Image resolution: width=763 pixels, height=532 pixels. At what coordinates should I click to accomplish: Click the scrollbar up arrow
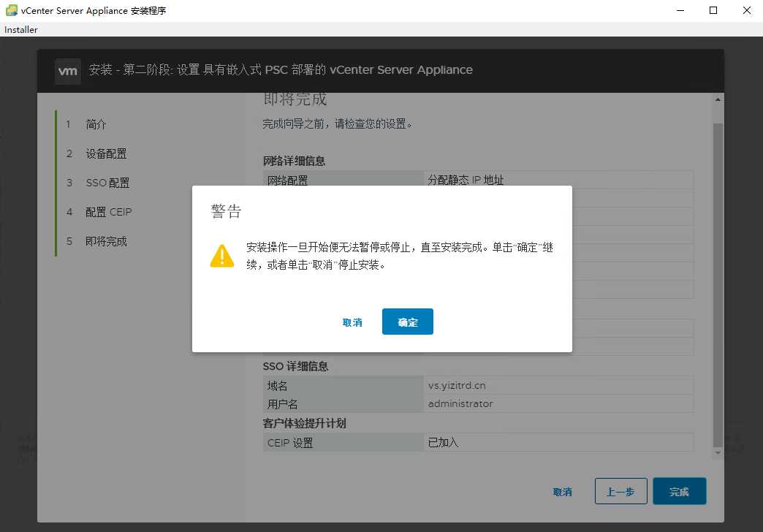pyautogui.click(x=717, y=99)
